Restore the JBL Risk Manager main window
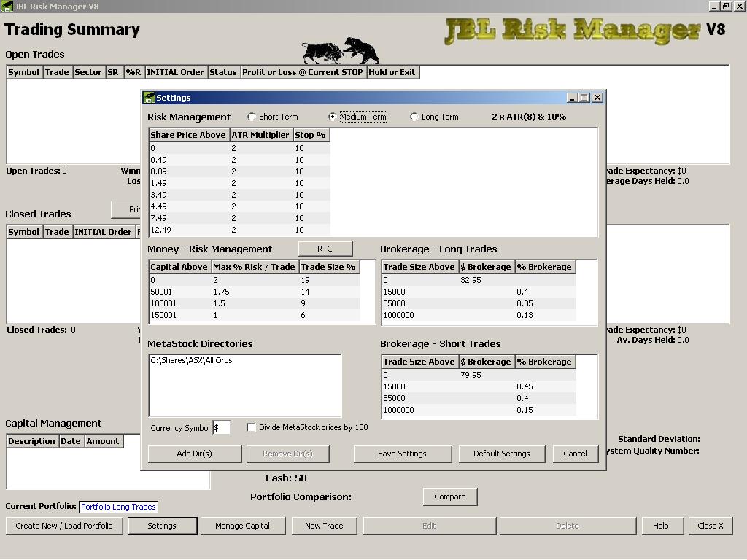This screenshot has width=747, height=560. point(726,6)
